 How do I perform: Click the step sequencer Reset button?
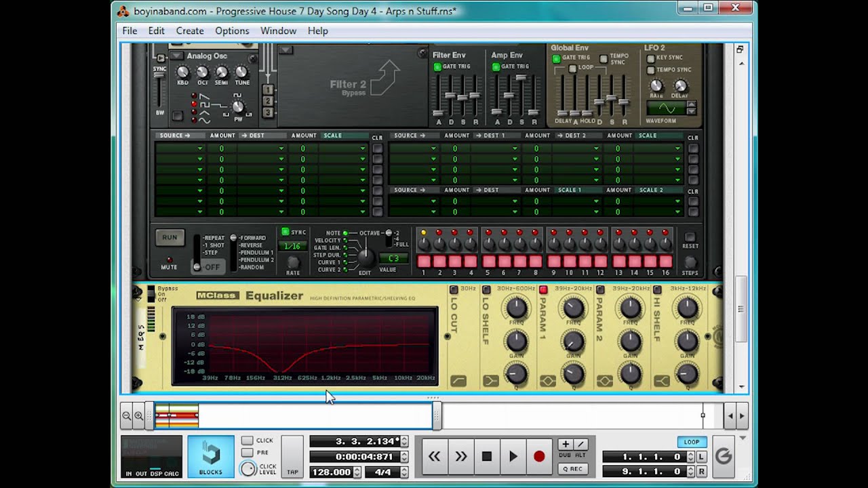(690, 238)
